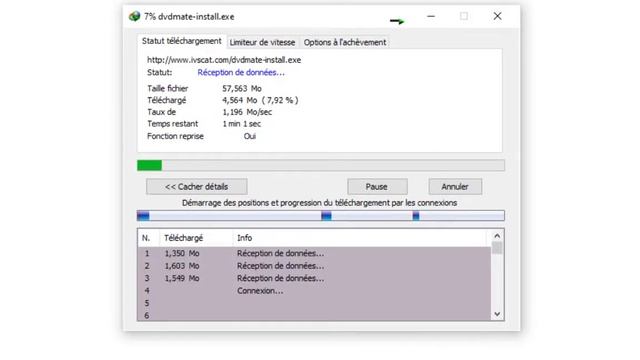Pause the download with Pause button
The width and height of the screenshot is (640, 360).
[377, 187]
